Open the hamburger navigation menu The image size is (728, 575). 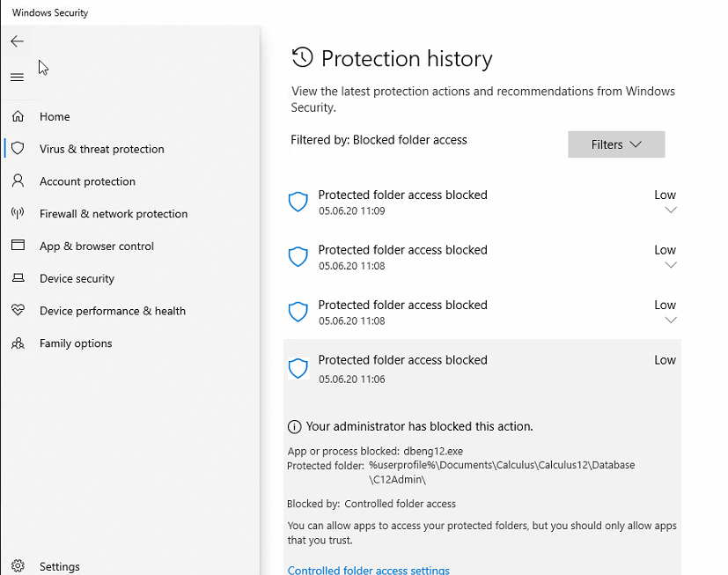click(17, 77)
